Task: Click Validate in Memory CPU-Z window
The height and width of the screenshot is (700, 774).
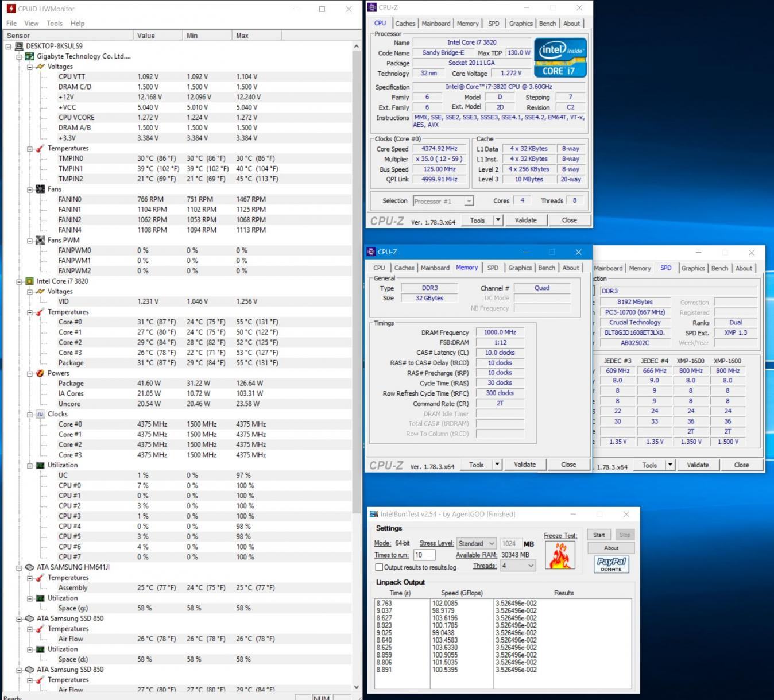Action: click(x=525, y=465)
